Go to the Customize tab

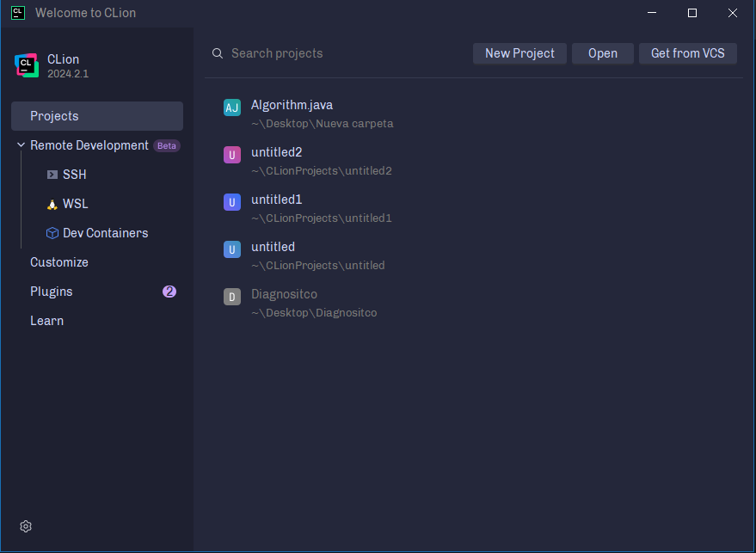coord(59,262)
